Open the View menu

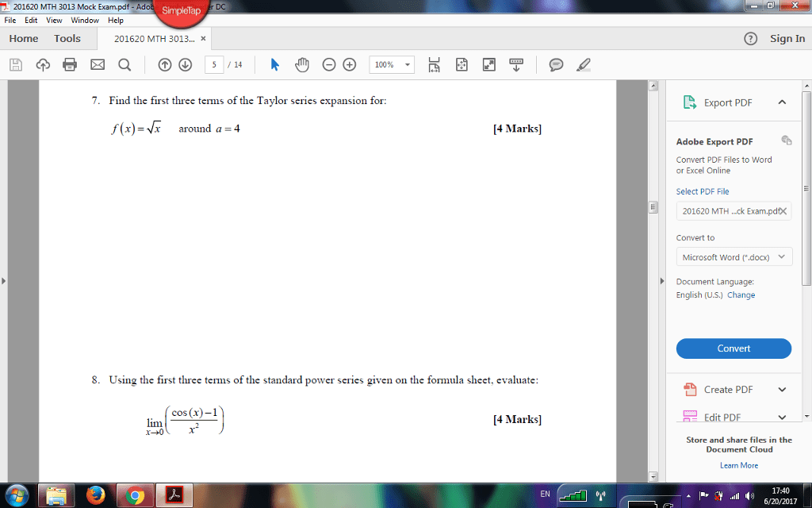(54, 20)
